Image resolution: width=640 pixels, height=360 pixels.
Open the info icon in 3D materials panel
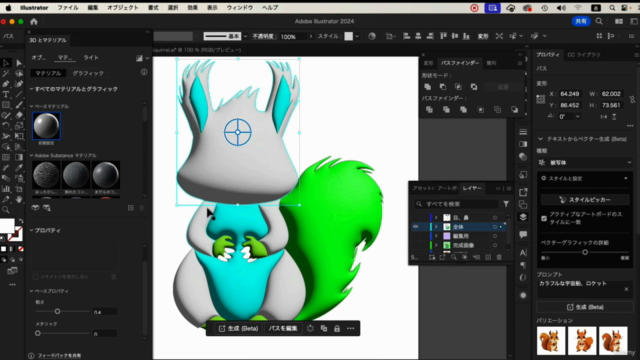pos(144,72)
